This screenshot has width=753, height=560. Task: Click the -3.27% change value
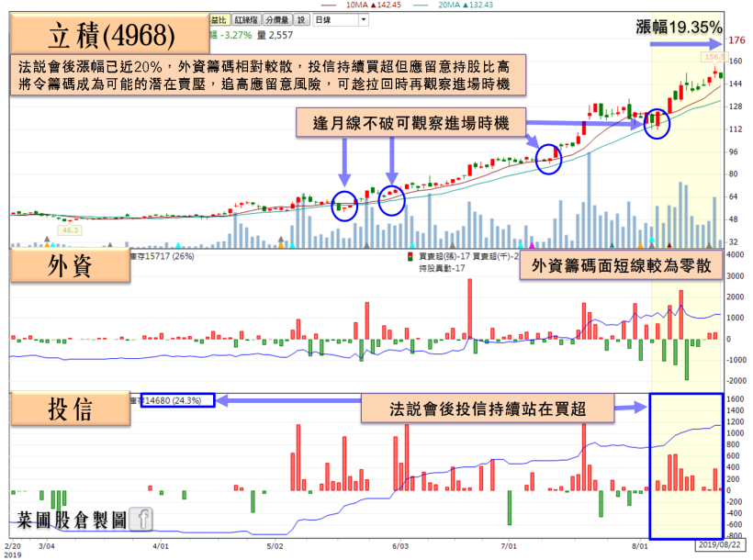pos(235,35)
